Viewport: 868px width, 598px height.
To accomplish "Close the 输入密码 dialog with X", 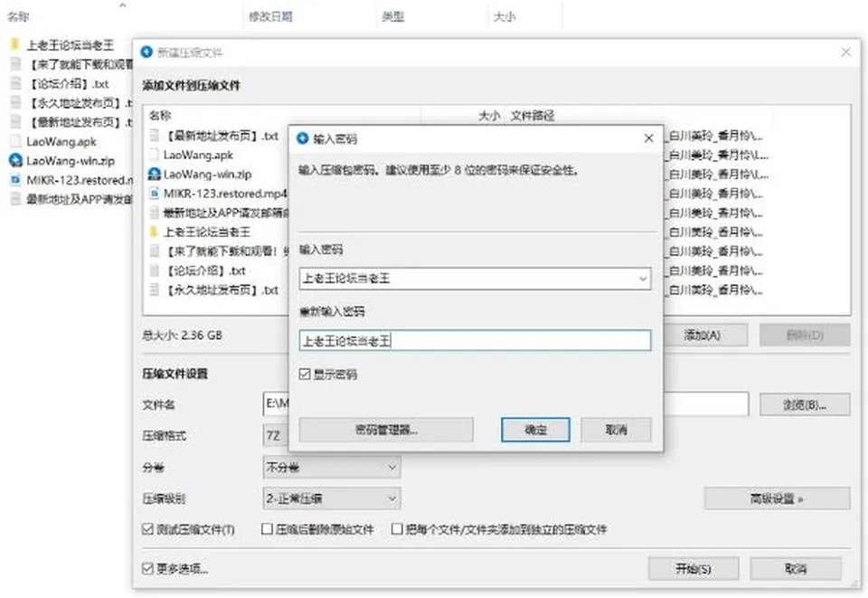I will coord(649,138).
